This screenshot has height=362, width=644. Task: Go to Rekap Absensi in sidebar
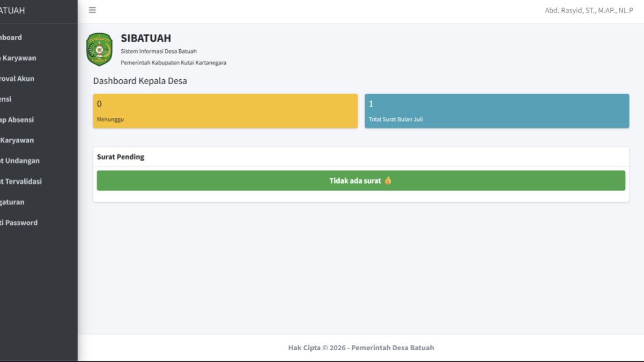click(x=17, y=119)
